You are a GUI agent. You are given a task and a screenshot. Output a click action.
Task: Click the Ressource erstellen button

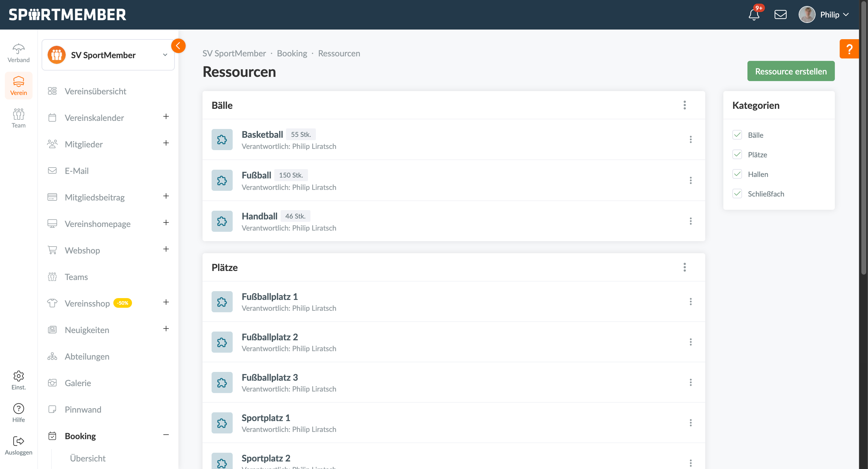[791, 71]
